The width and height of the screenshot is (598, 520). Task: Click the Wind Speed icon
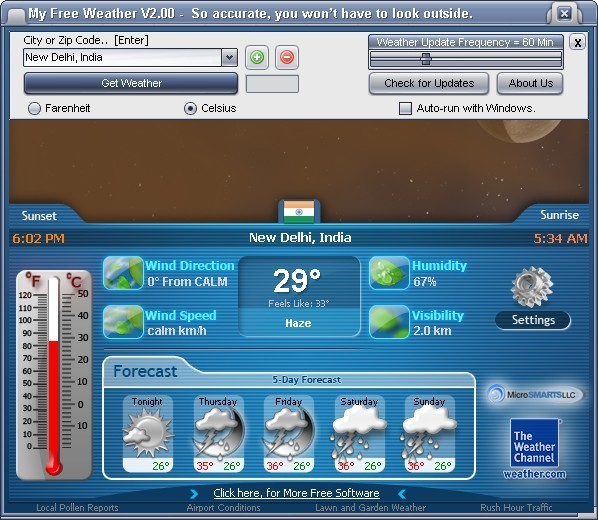coord(123,322)
